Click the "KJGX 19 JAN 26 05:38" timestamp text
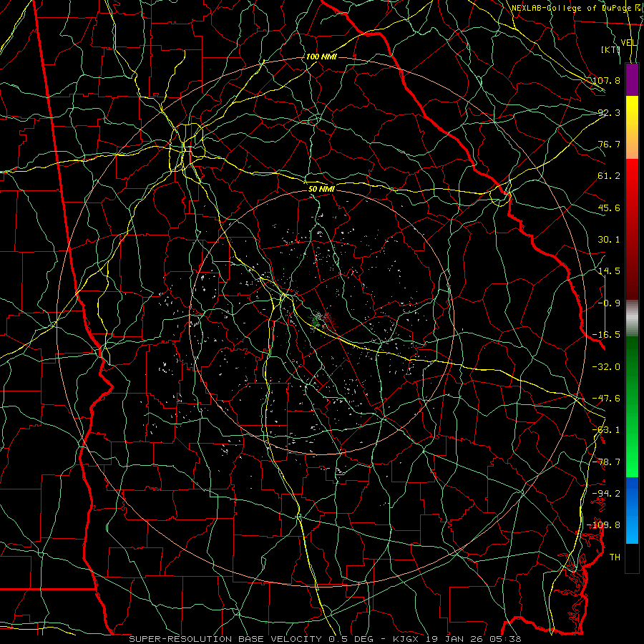644x644 pixels. 457,639
